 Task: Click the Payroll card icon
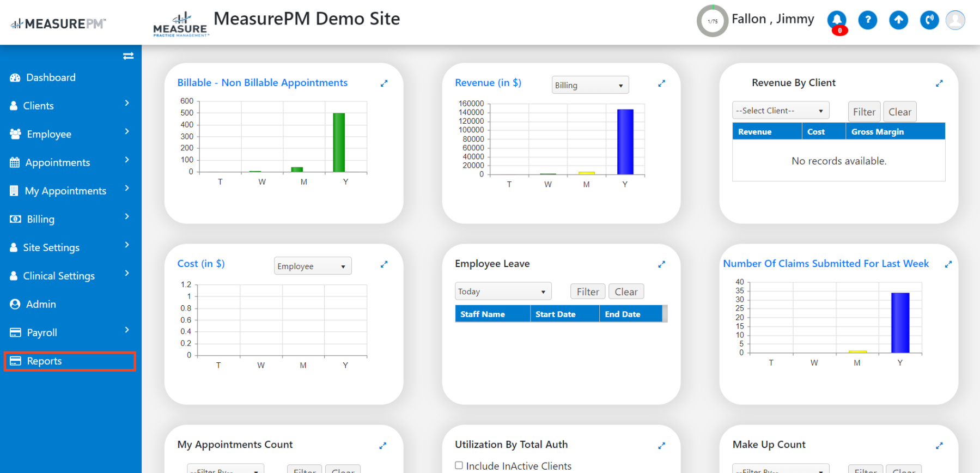coord(15,332)
